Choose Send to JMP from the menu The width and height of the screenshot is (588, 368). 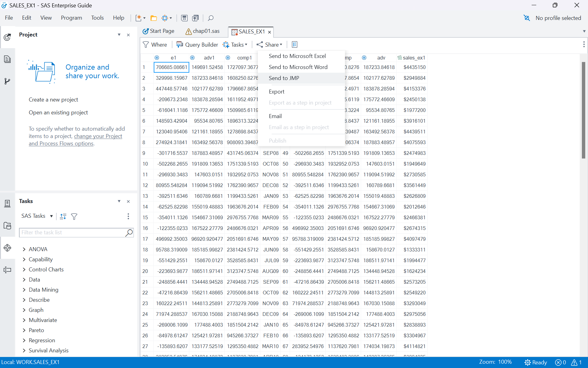pos(284,78)
